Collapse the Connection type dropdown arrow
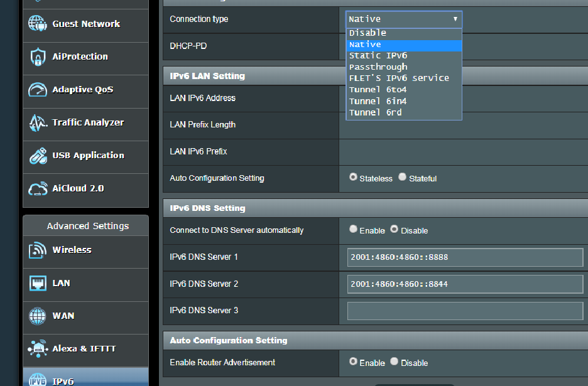The height and width of the screenshot is (386, 588). click(x=455, y=19)
